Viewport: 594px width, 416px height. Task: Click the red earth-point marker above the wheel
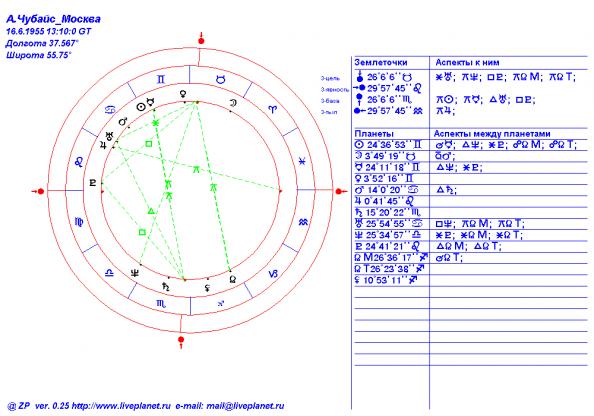tap(201, 39)
